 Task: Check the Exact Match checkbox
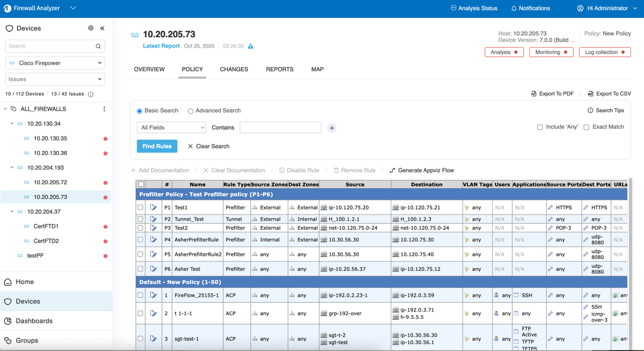point(587,127)
